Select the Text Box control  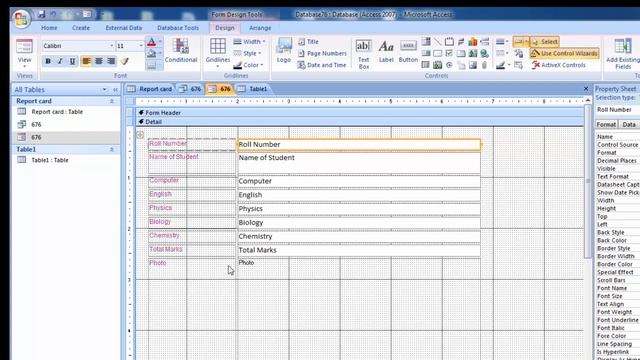[363, 53]
